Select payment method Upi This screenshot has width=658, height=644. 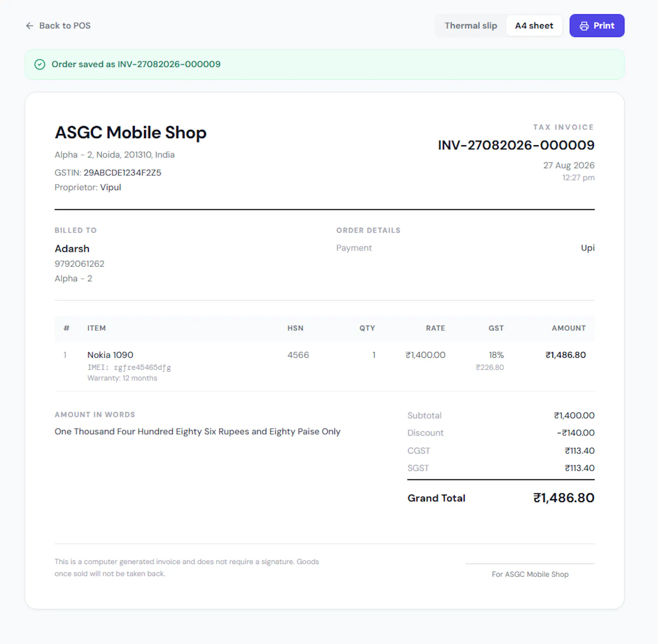coord(588,248)
